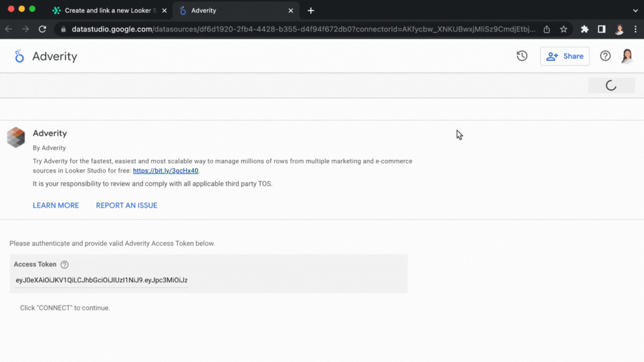
Task: Click the address bar URL
Action: click(304, 29)
